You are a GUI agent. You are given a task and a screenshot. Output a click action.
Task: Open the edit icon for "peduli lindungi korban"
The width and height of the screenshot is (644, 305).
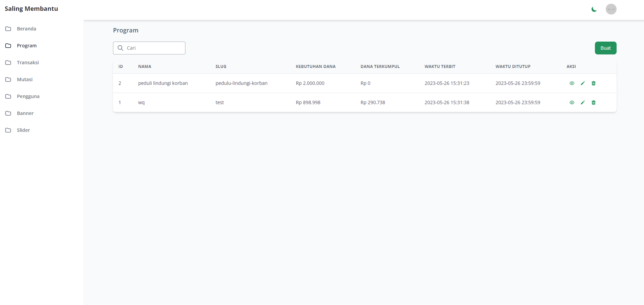583,83
